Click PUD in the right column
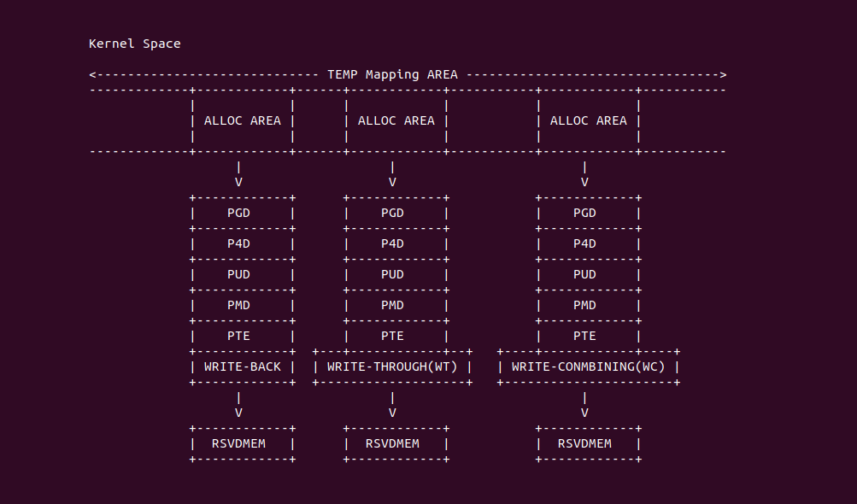The width and height of the screenshot is (857, 504). tap(584, 274)
